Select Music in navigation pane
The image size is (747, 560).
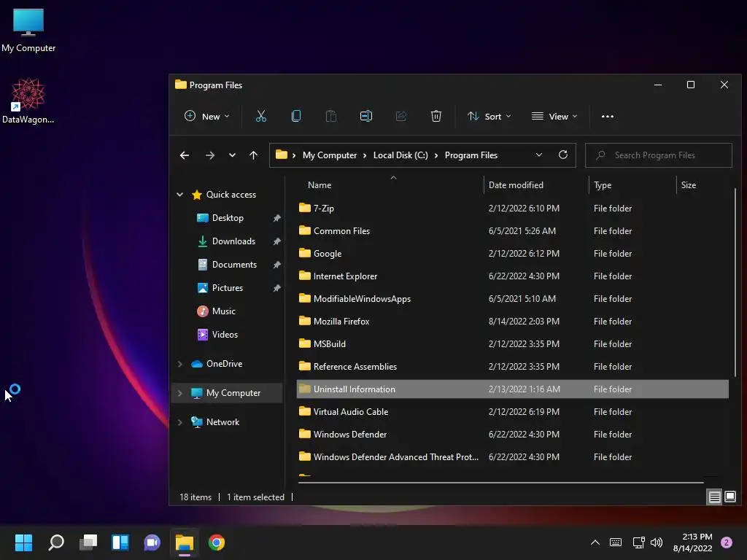click(x=223, y=311)
